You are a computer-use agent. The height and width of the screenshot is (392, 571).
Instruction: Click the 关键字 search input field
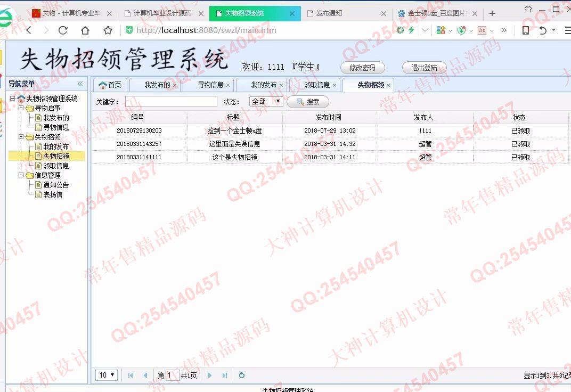(171, 102)
